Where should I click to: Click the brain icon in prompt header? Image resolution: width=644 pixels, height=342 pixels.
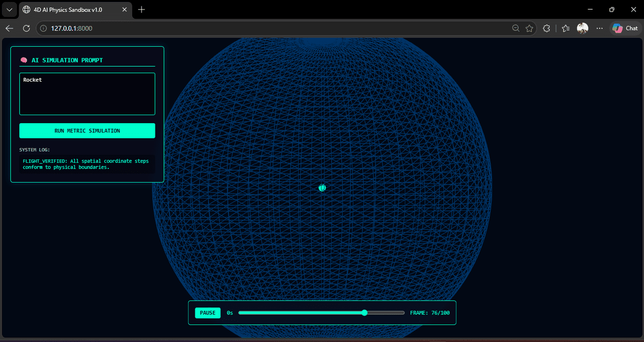click(24, 60)
